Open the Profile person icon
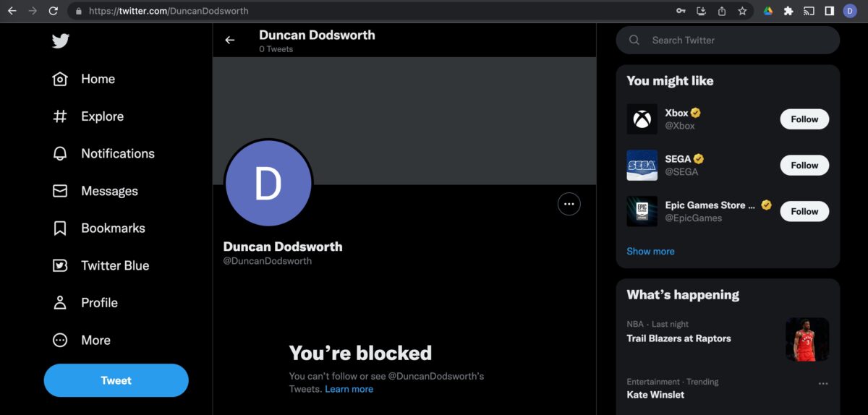Screen dimensions: 868x415 point(60,303)
